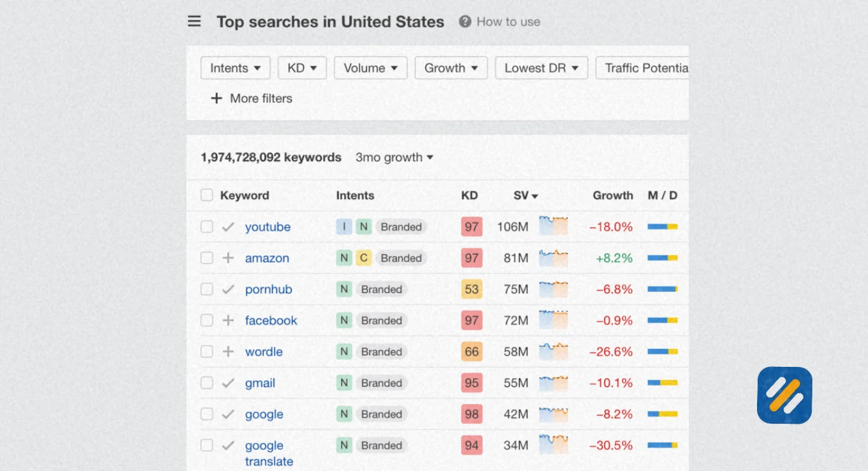Open the hamburger menu icon
868x471 pixels.
click(194, 22)
